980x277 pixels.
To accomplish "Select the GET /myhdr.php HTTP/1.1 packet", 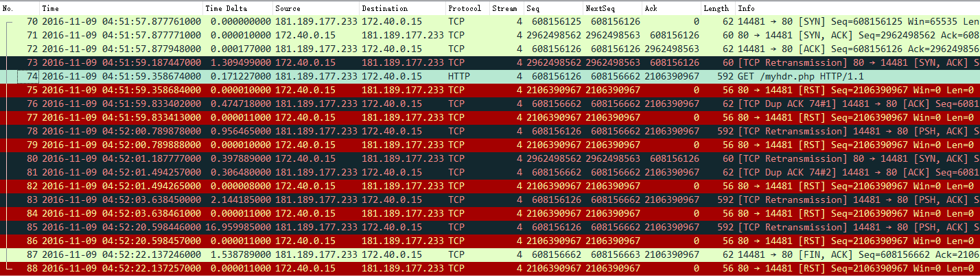I will click(490, 76).
